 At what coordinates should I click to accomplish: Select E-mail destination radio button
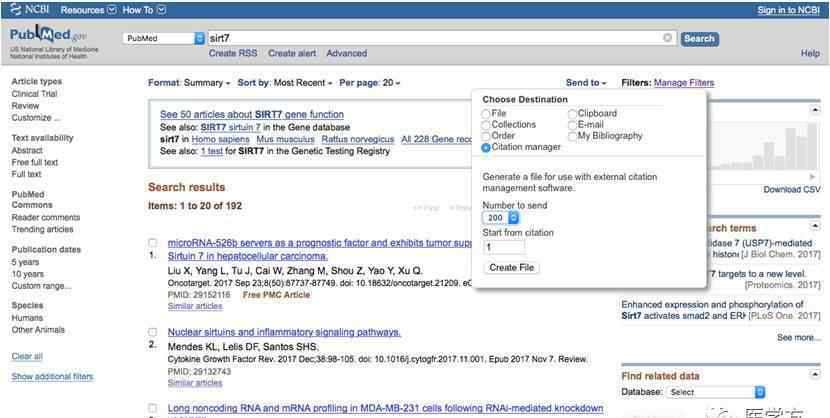(x=572, y=125)
